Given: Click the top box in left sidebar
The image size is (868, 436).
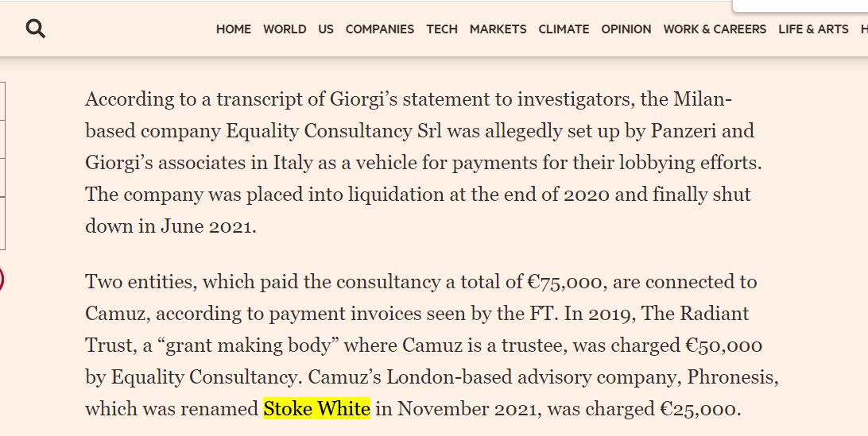Looking at the screenshot, I should point(2,101).
